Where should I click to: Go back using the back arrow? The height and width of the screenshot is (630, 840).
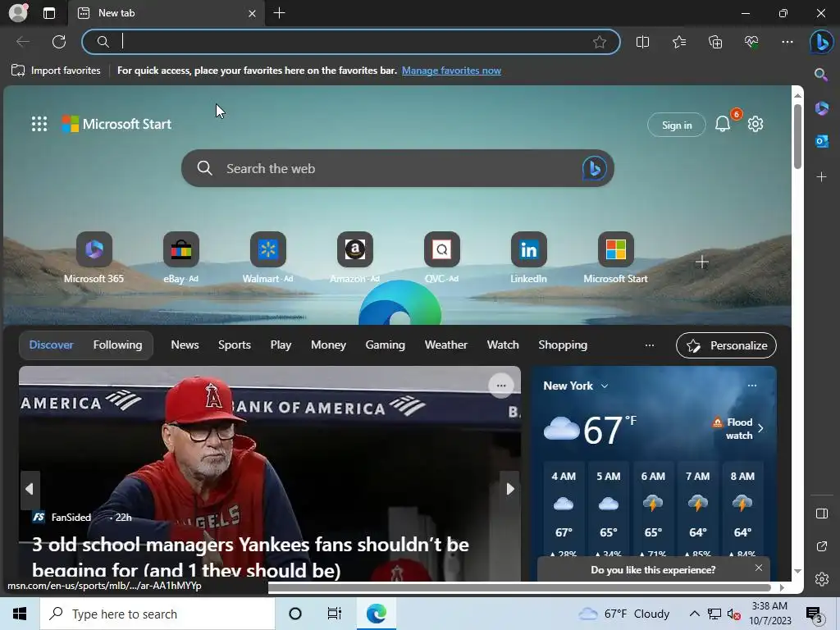click(22, 42)
